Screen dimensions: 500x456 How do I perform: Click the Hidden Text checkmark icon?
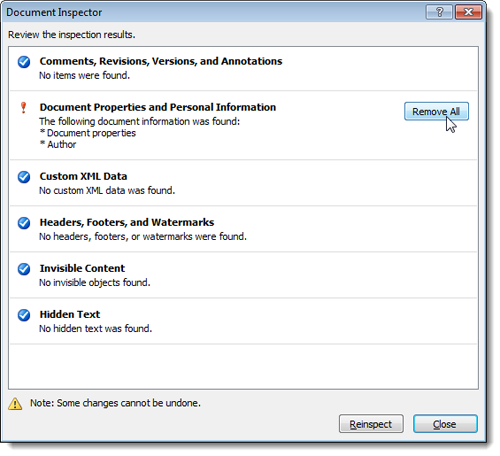[x=24, y=315]
